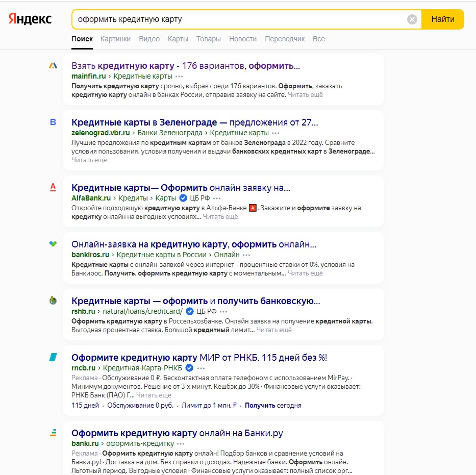Click the 'Получить сегодня' sitelink
Screen dimensions: 476x475
273,406
